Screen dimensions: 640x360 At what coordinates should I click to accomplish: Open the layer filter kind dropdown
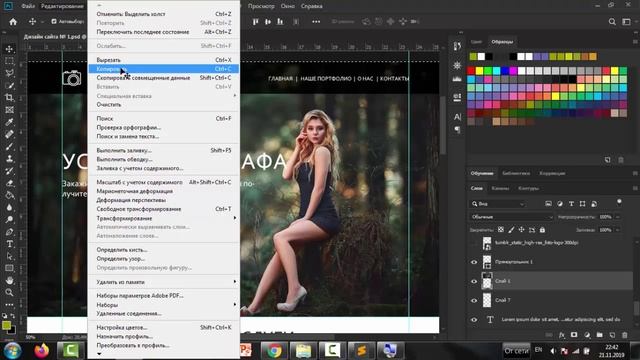[x=497, y=204]
